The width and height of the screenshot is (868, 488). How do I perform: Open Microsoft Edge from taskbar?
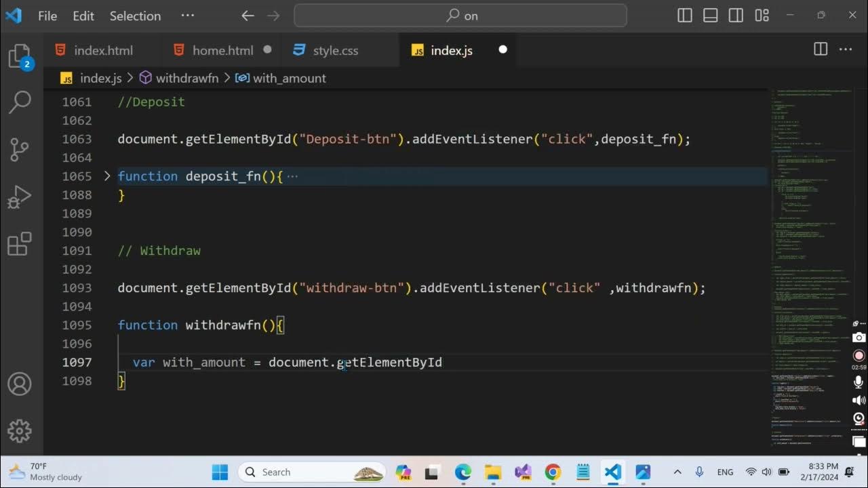(463, 472)
